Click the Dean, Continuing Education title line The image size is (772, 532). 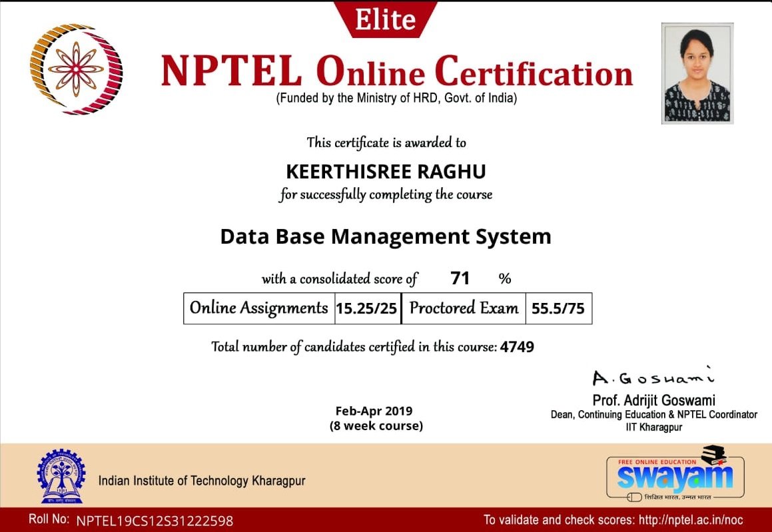click(x=654, y=414)
